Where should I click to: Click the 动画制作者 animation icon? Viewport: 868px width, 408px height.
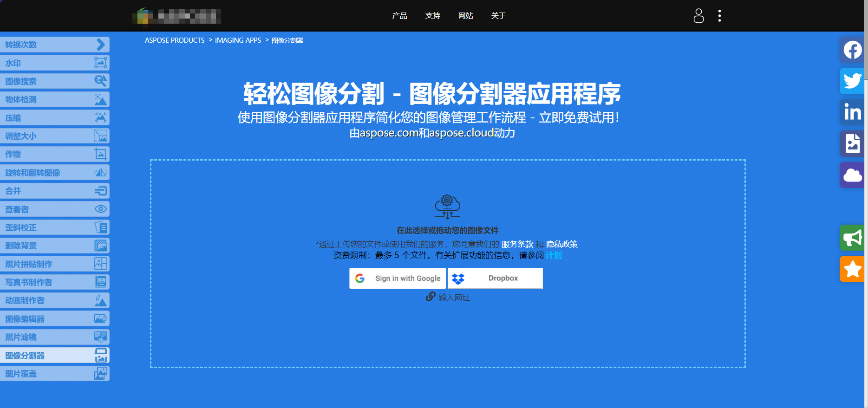[x=101, y=300]
